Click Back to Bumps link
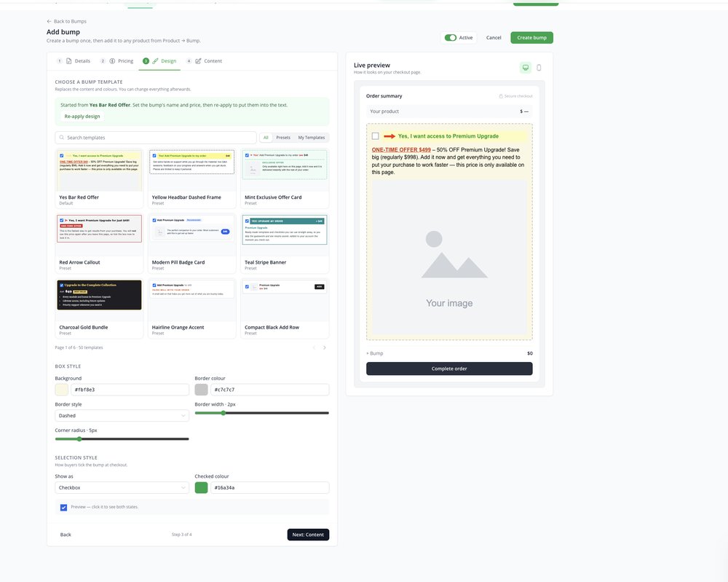 pos(66,21)
